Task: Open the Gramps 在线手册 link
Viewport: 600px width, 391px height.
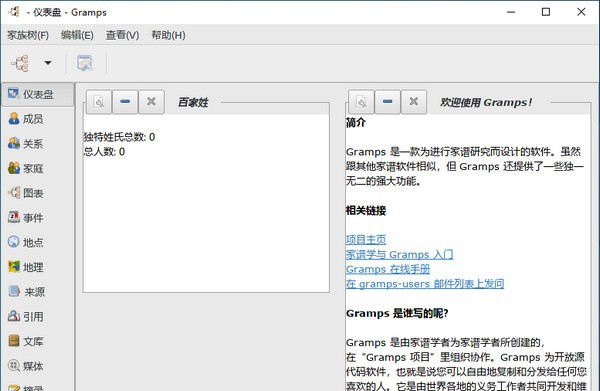Action: click(x=388, y=269)
